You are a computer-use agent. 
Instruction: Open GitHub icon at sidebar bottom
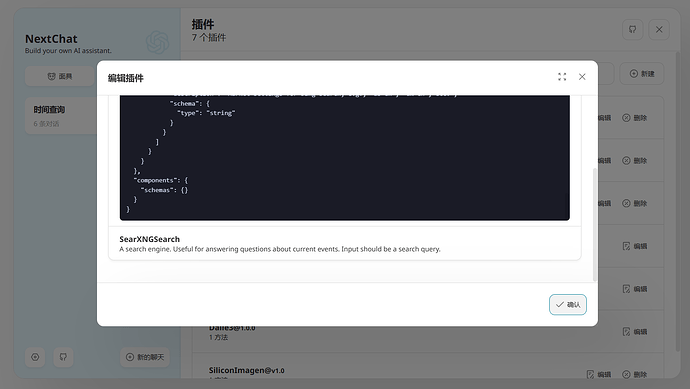click(63, 357)
